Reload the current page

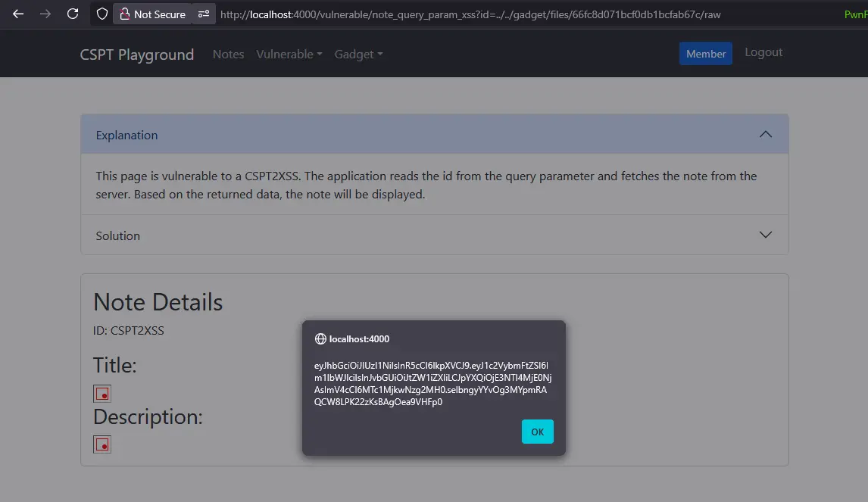[73, 14]
